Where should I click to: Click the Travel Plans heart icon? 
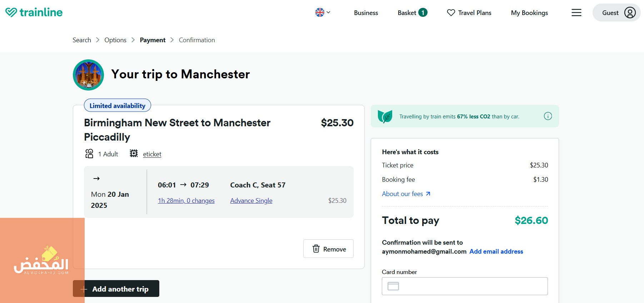(x=451, y=13)
